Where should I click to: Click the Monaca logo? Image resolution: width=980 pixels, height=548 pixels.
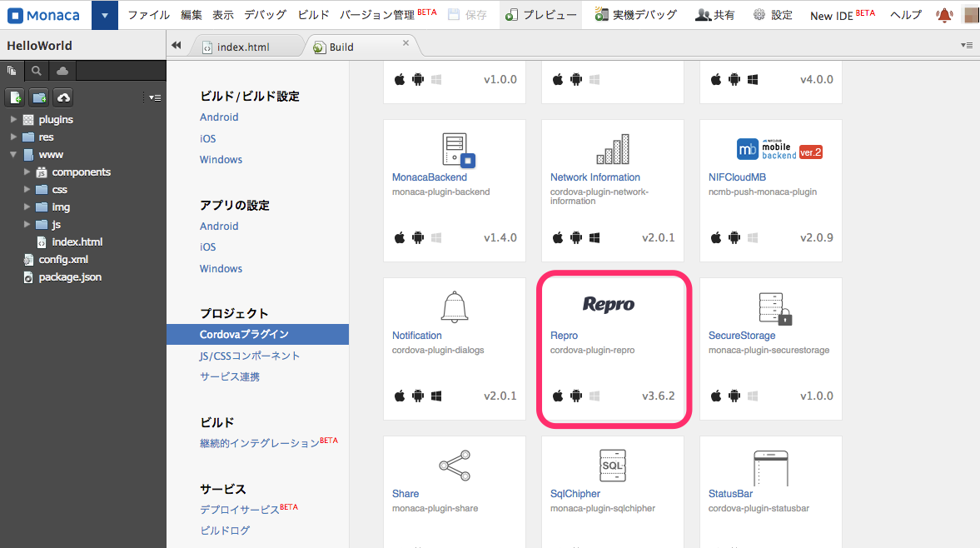coord(44,15)
